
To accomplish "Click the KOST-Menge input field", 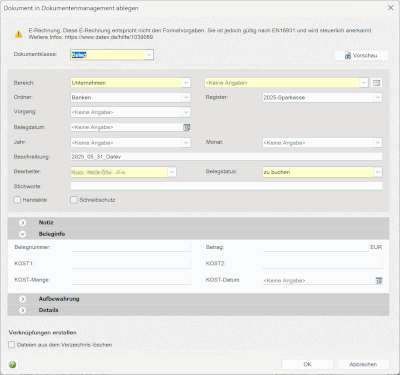I will tap(131, 280).
